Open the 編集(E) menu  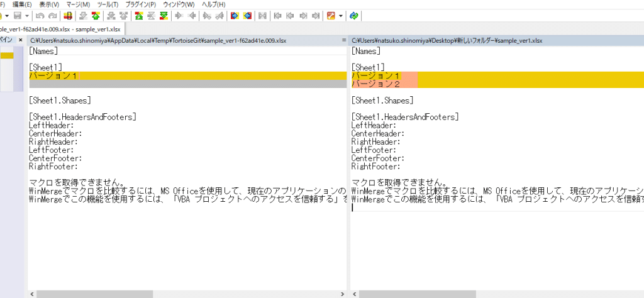[x=23, y=4]
